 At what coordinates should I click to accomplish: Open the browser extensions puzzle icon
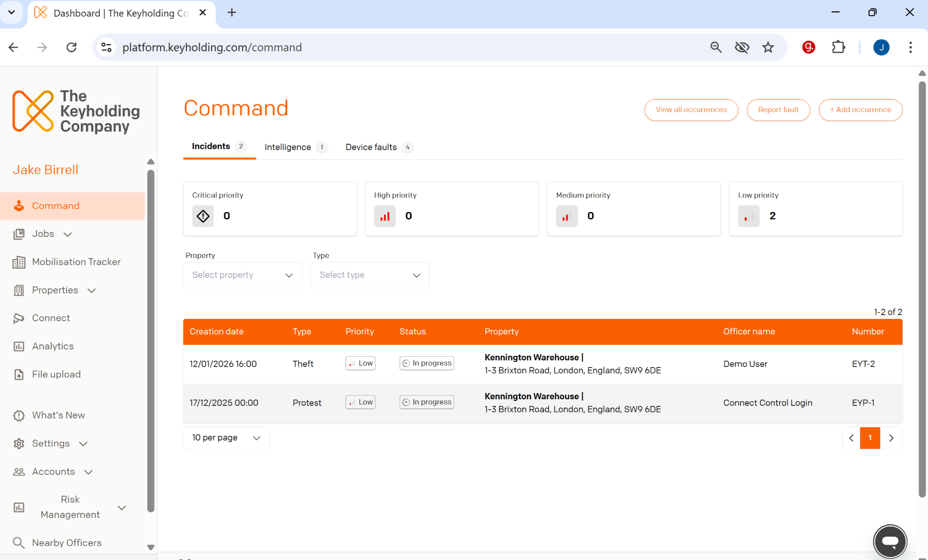[838, 47]
